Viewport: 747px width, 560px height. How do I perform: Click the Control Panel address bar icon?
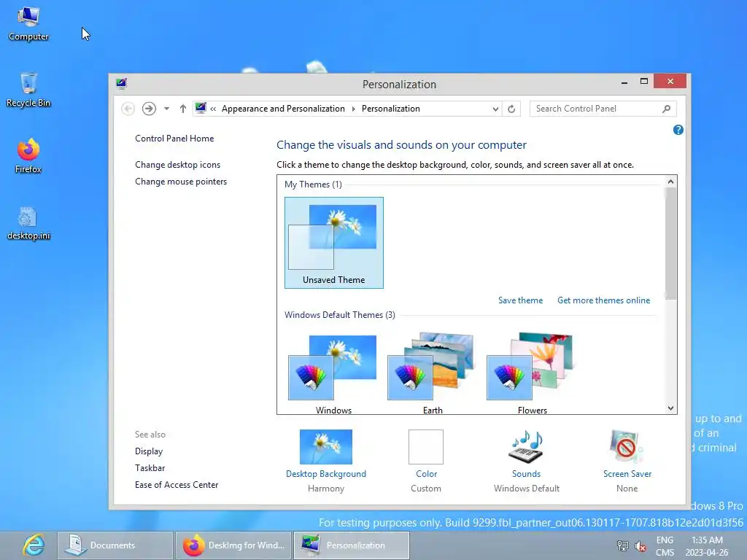pos(201,108)
